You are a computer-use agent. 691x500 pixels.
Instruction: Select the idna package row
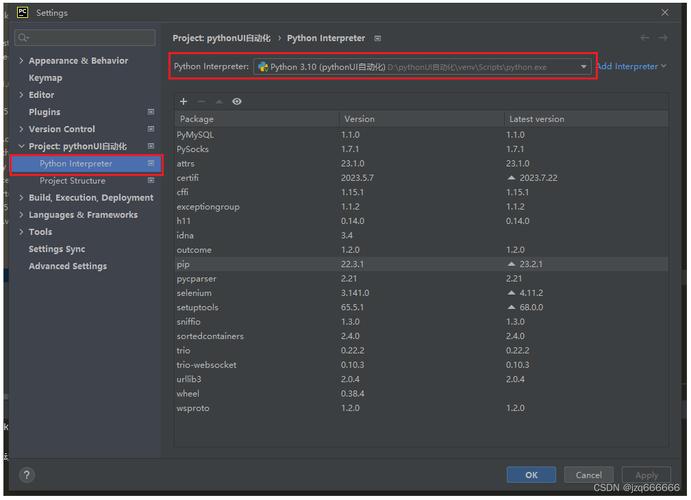coord(421,236)
